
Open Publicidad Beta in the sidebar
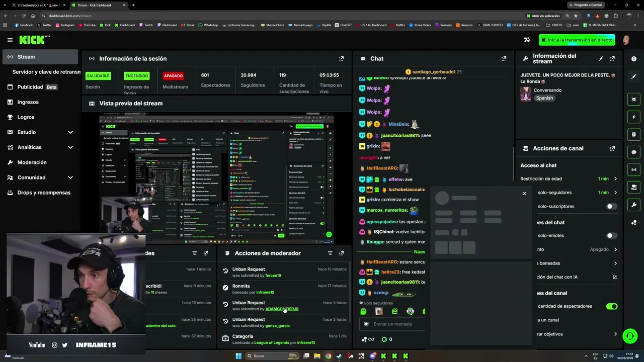[x=40, y=87]
